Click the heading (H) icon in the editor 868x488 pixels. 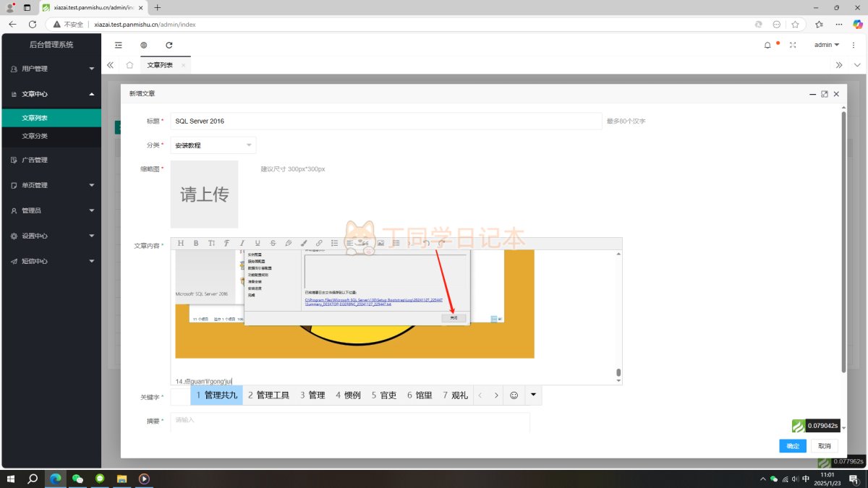coord(181,243)
